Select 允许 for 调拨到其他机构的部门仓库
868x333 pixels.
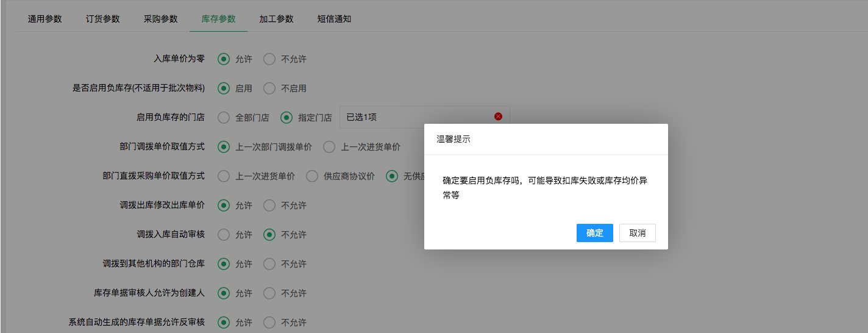[224, 264]
